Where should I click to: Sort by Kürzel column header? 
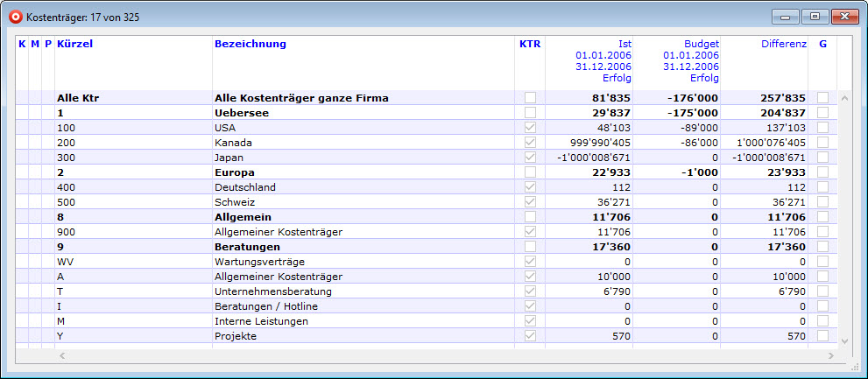(74, 44)
